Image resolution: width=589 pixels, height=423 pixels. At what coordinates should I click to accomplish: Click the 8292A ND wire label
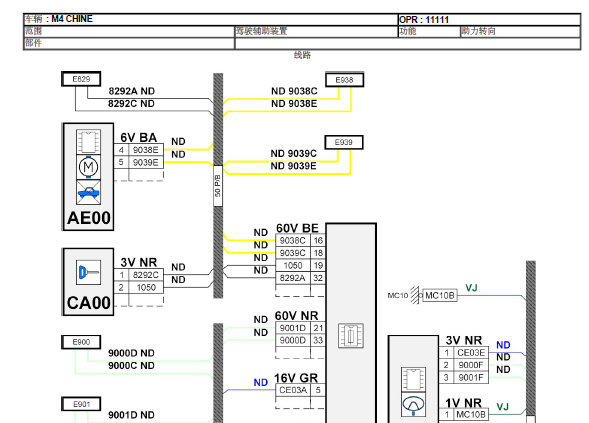click(x=131, y=91)
